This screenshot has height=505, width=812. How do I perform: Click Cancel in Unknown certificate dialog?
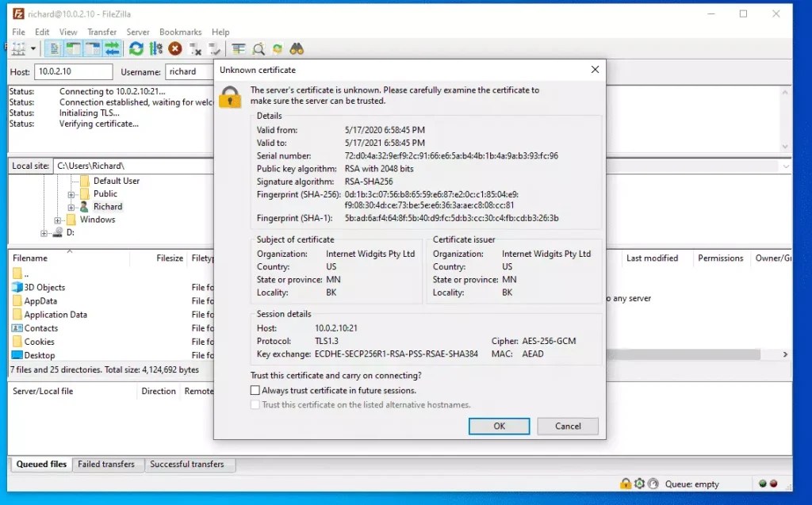click(568, 426)
